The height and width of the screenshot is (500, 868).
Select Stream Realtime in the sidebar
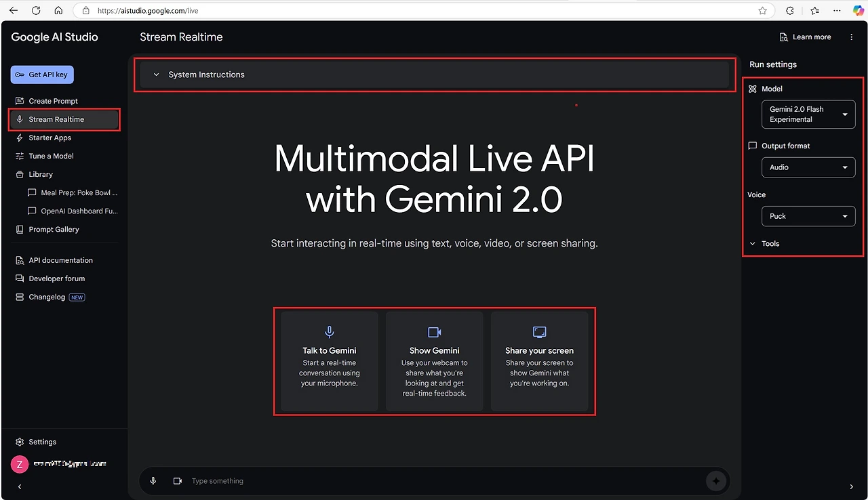click(64, 119)
